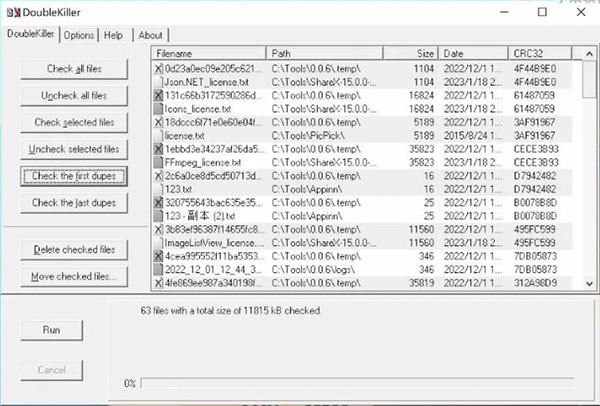Uncheck the 4fe869ee987a340198f file checkbox
This screenshot has width=600, height=406.
click(x=158, y=283)
